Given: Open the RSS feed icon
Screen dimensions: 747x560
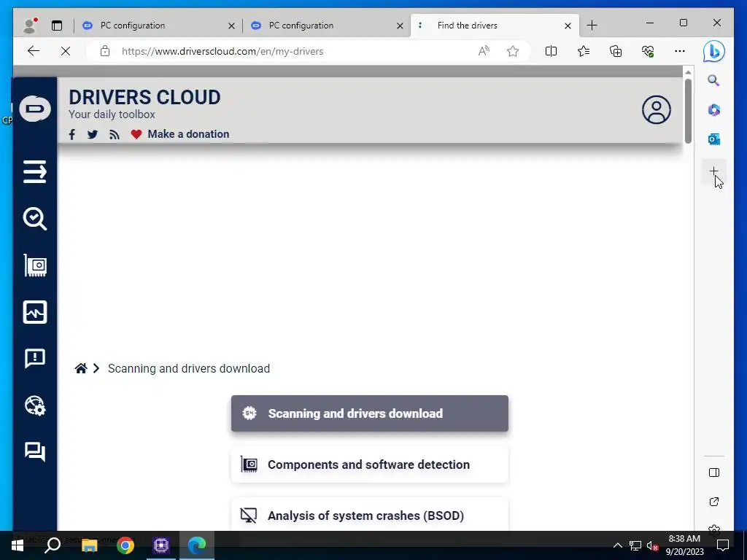Looking at the screenshot, I should pos(114,135).
